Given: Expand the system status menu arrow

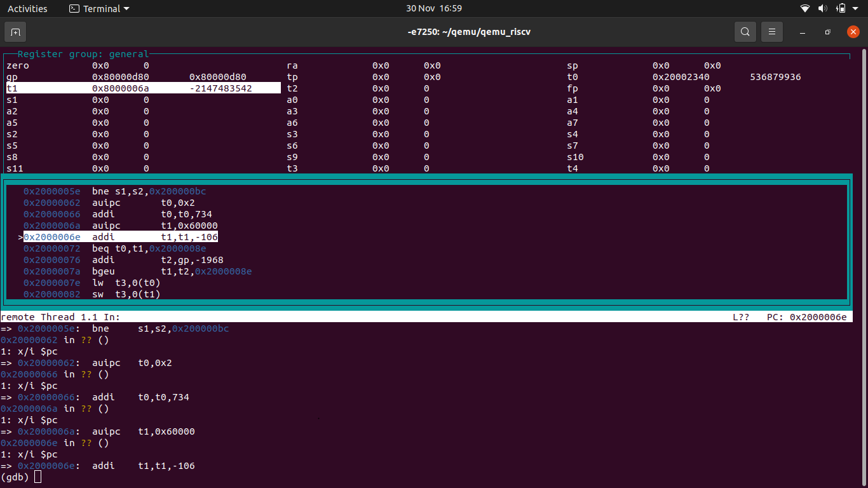Looking at the screenshot, I should tap(855, 8).
